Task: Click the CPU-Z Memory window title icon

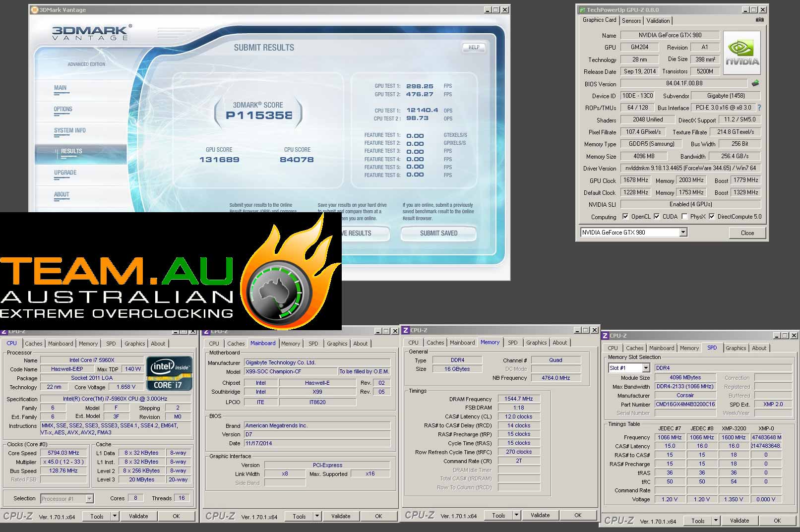Action: click(405, 330)
